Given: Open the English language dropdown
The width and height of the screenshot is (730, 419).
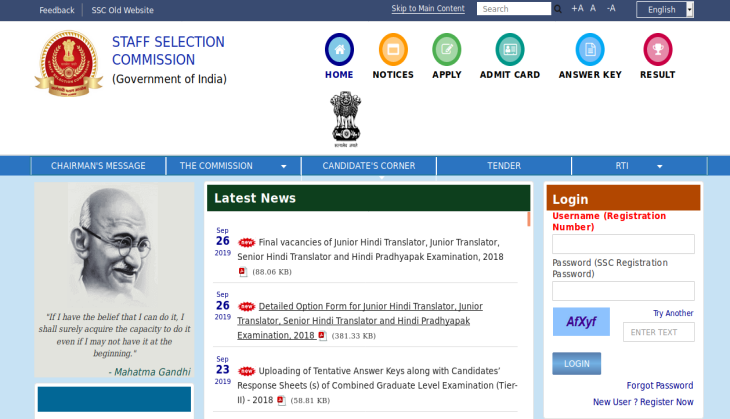Looking at the screenshot, I should [665, 9].
